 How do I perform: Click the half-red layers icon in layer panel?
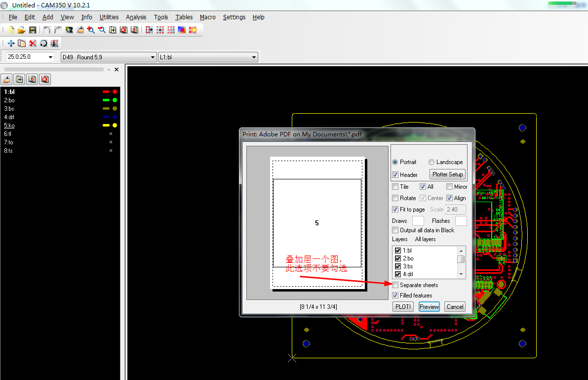pyautogui.click(x=32, y=80)
